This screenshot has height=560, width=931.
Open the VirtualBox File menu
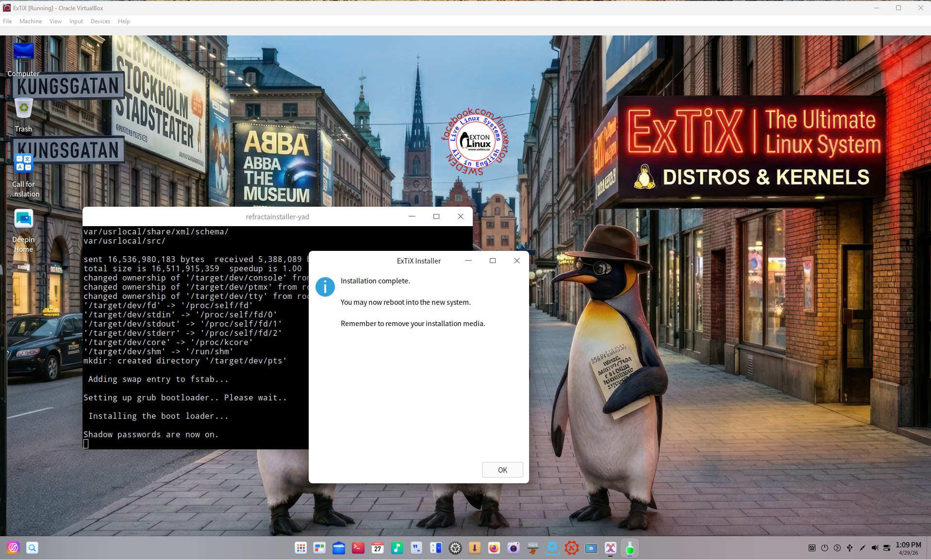tap(7, 21)
